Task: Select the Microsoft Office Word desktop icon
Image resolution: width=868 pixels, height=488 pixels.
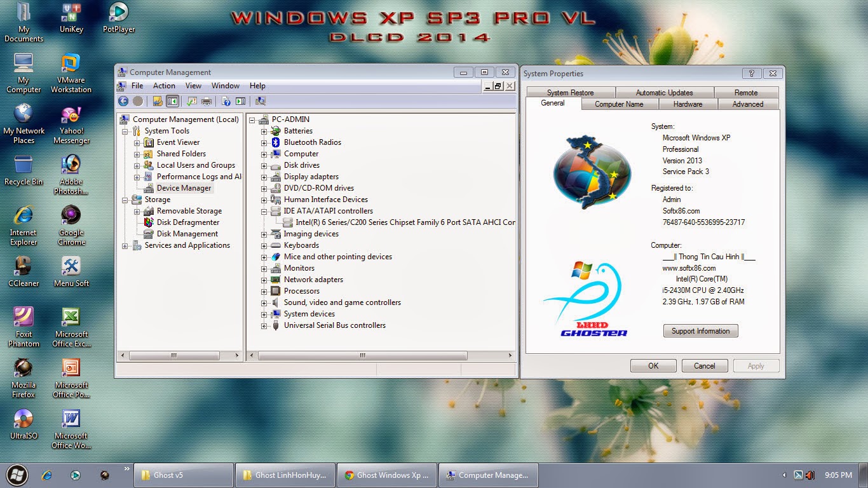Action: tap(71, 429)
